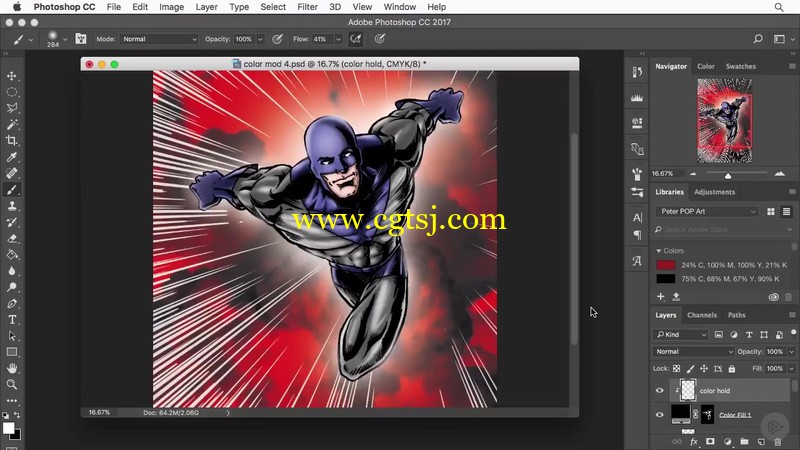The image size is (800, 450).
Task: Switch to the Swatches tab
Action: pos(740,66)
